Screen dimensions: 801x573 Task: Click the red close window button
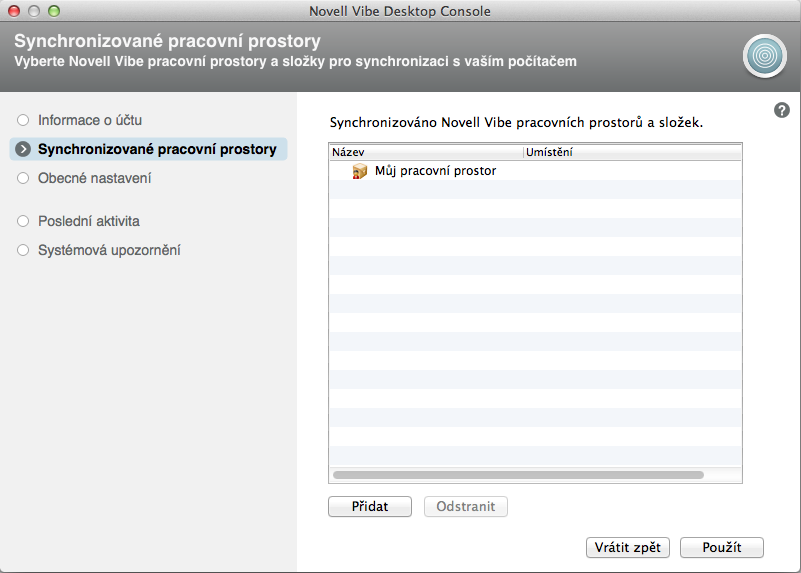(x=14, y=11)
